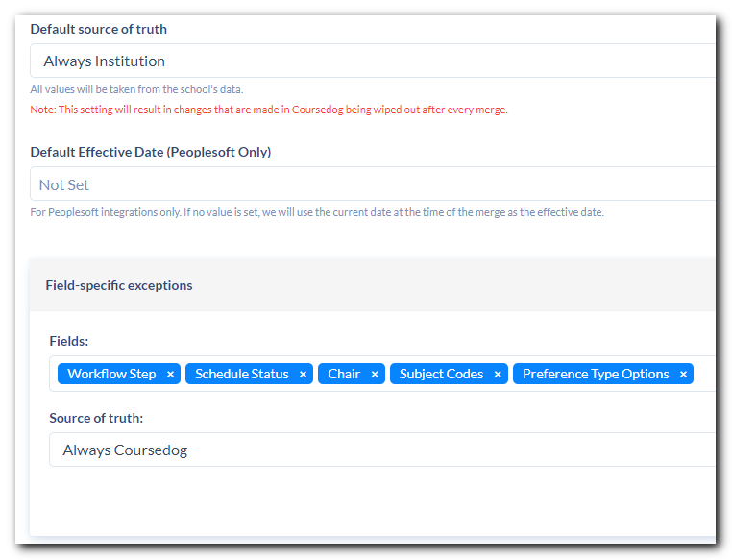Click the Fields: label
Image resolution: width=732 pixels, height=560 pixels.
pos(69,341)
